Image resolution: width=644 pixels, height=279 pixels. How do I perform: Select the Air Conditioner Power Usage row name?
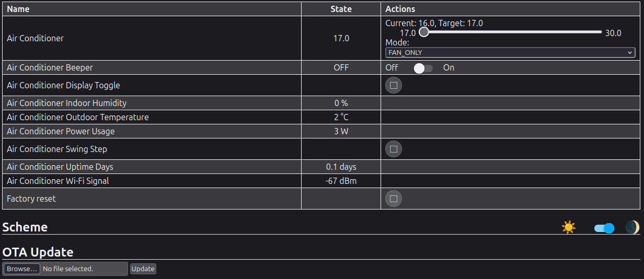click(x=61, y=131)
